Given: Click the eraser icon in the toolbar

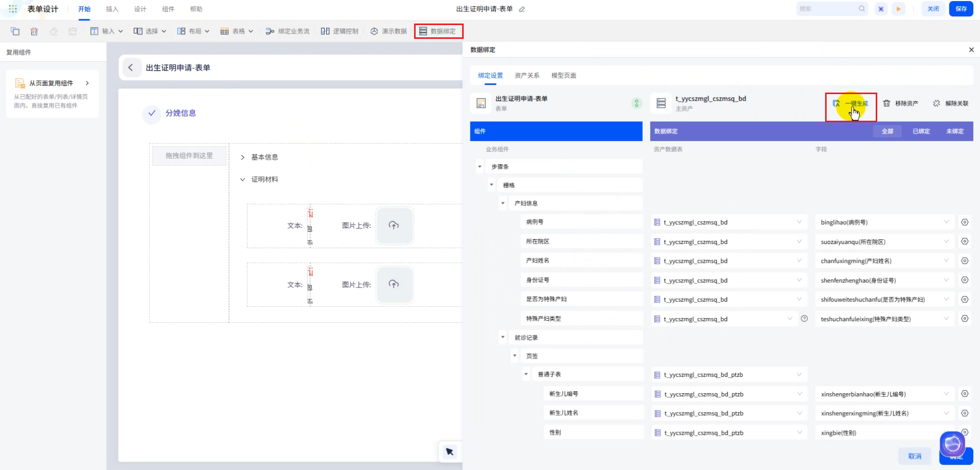Looking at the screenshot, I should 54,31.
